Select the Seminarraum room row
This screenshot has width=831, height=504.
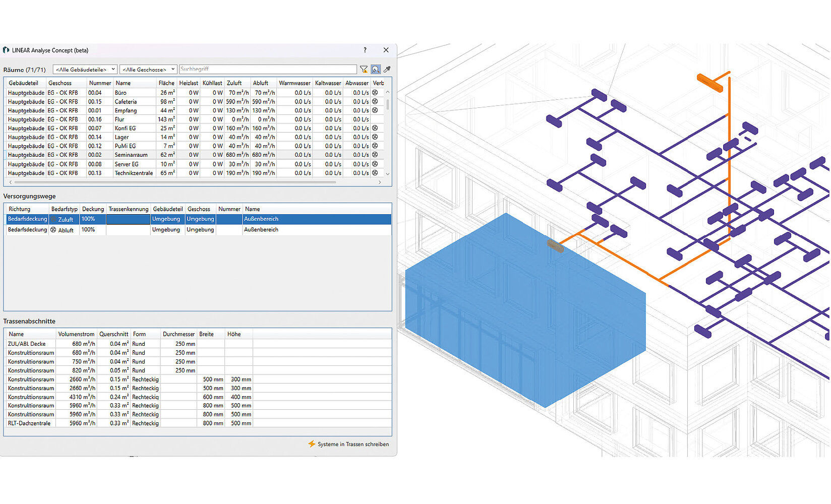point(131,155)
